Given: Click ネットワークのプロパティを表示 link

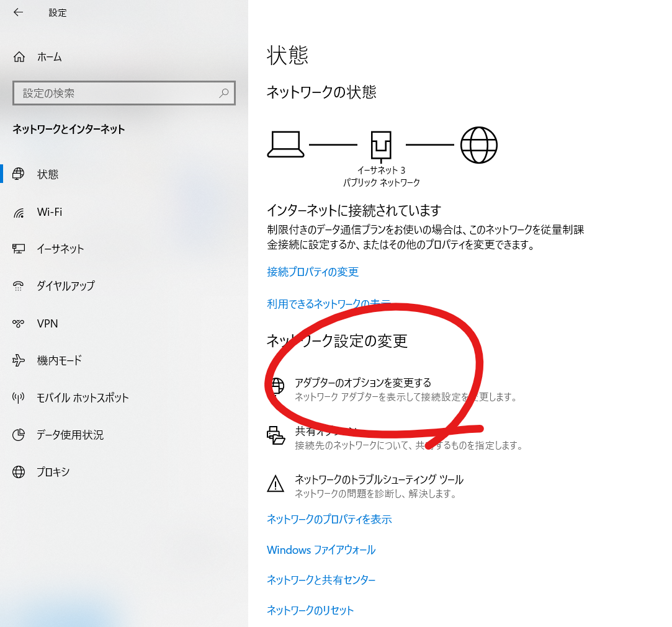Looking at the screenshot, I should click(329, 519).
